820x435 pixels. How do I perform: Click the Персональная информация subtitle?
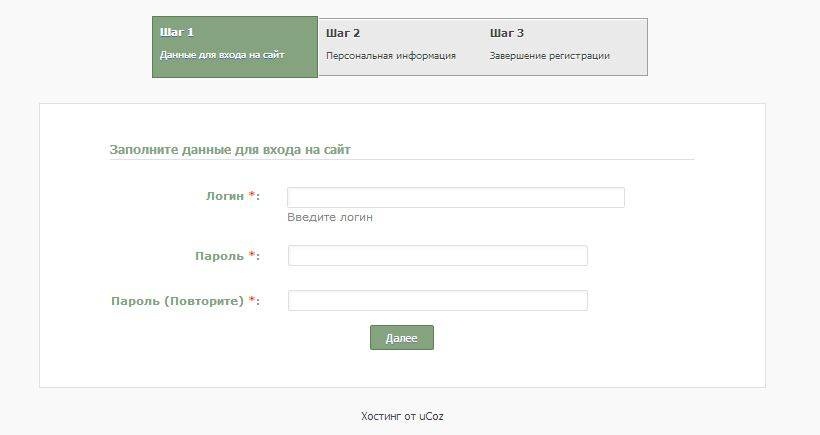(391, 55)
